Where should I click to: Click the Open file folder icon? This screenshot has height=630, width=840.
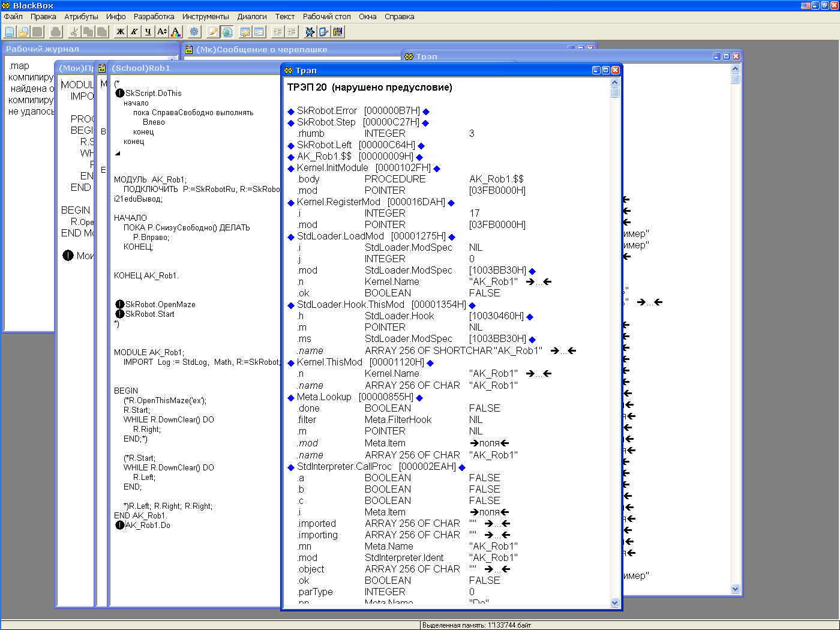23,32
